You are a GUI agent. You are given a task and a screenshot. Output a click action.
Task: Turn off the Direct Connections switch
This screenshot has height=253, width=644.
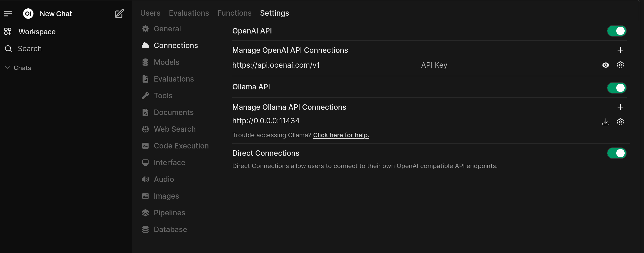click(x=617, y=153)
